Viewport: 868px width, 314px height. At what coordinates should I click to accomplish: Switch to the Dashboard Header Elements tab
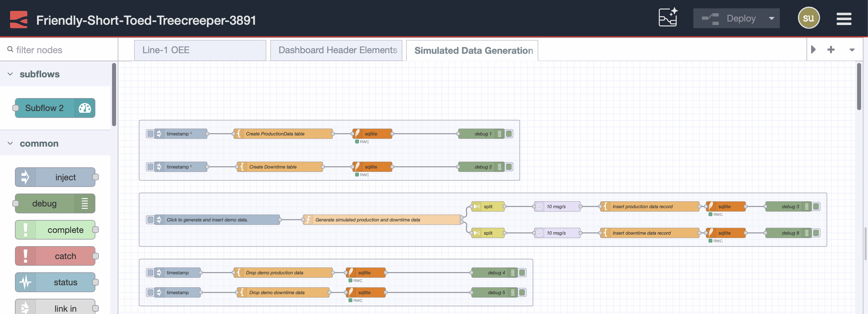pos(336,50)
